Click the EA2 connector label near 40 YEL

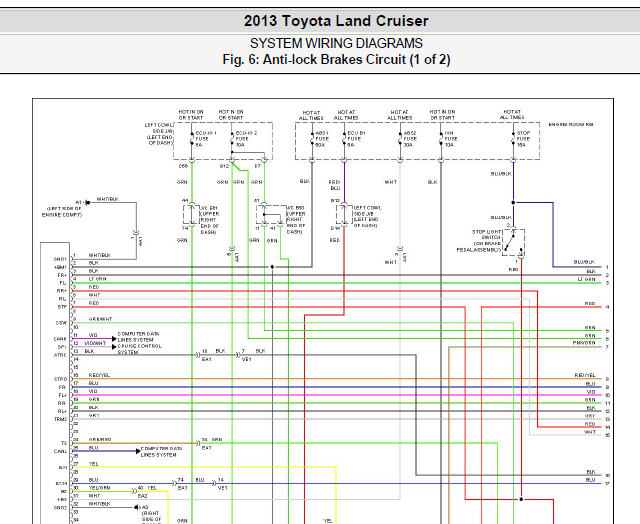coord(142,496)
